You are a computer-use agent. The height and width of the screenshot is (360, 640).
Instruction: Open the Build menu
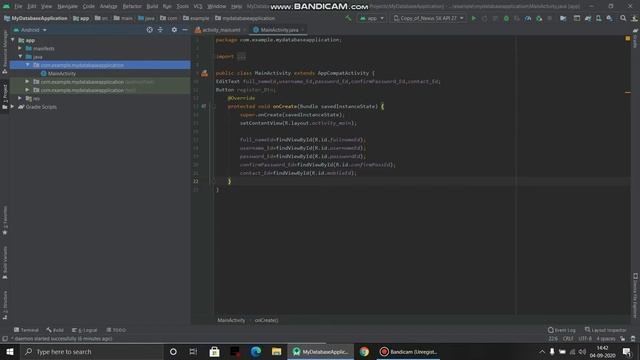(152, 6)
